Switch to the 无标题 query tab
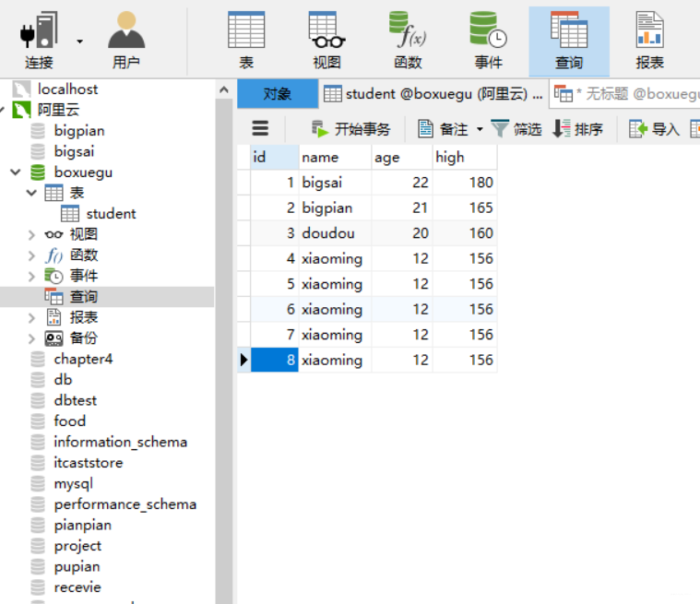Image resolution: width=700 pixels, height=604 pixels. click(625, 94)
